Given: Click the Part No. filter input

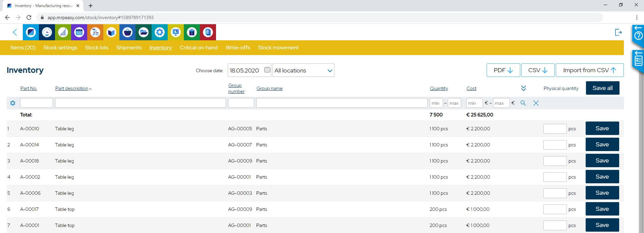Looking at the screenshot, I should pos(37,103).
